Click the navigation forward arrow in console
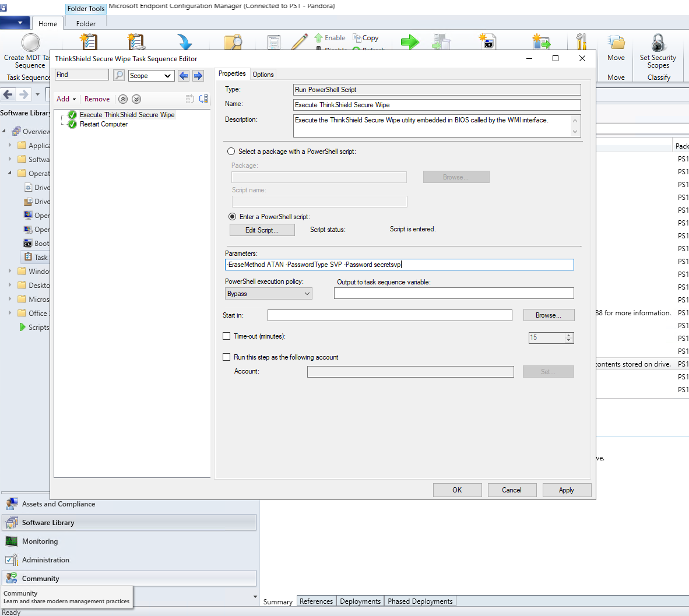This screenshot has width=689, height=616. (24, 94)
